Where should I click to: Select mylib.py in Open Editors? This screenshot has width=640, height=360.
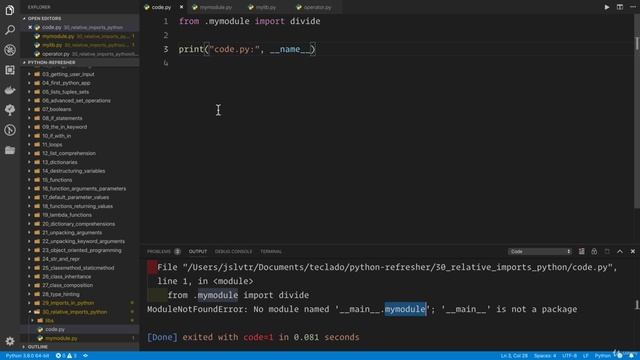[80, 45]
